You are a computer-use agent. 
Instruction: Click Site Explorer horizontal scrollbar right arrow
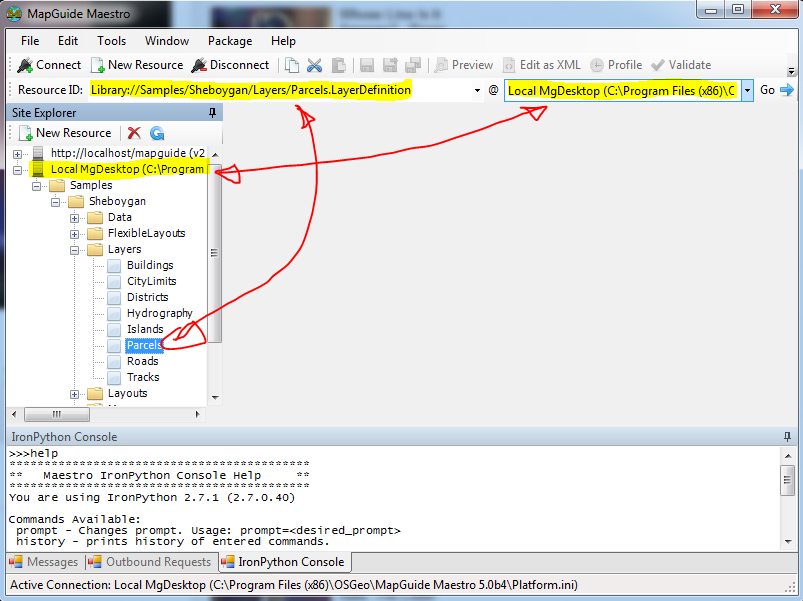point(198,414)
